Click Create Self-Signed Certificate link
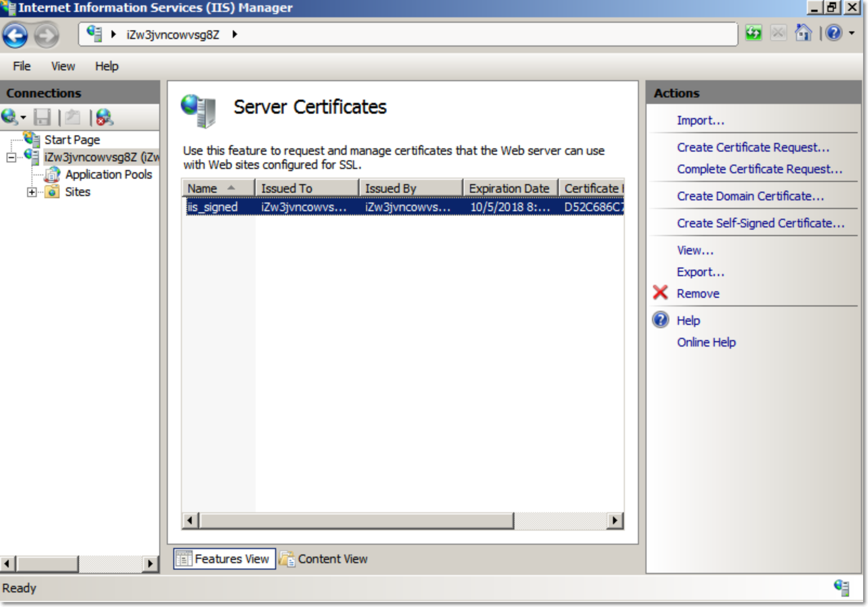 coord(760,223)
